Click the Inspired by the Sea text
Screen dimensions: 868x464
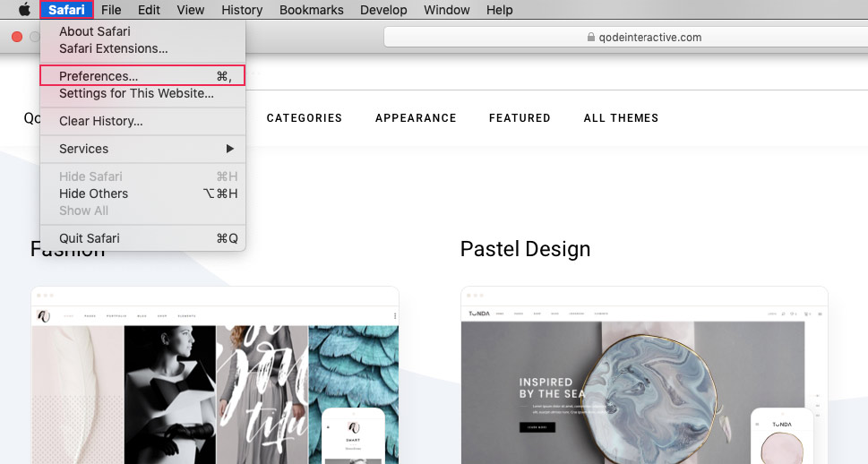tap(552, 388)
